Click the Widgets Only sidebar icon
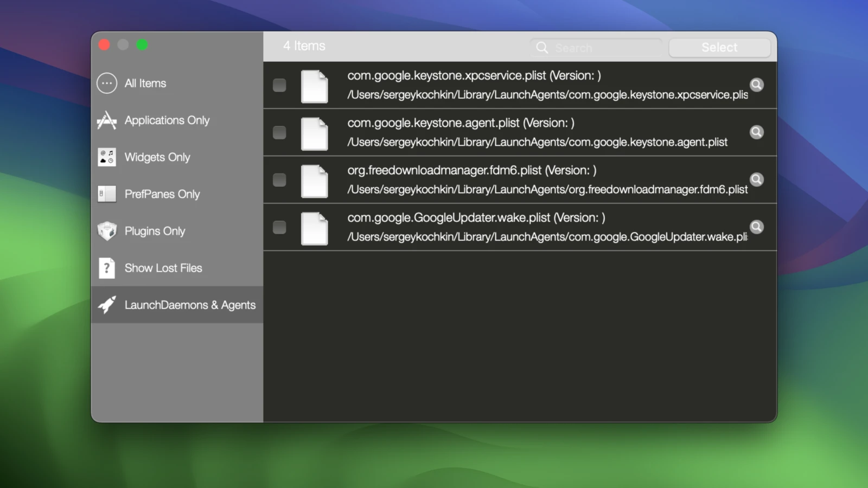Viewport: 868px width, 488px height. tap(107, 157)
